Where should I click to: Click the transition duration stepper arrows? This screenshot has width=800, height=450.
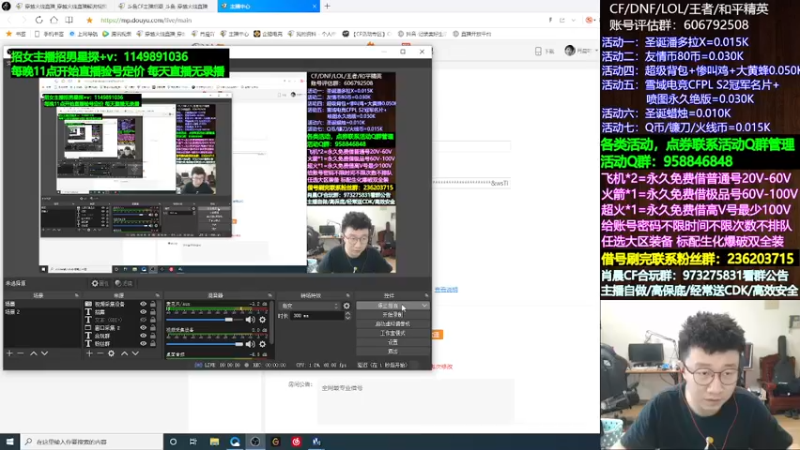pyautogui.click(x=347, y=316)
